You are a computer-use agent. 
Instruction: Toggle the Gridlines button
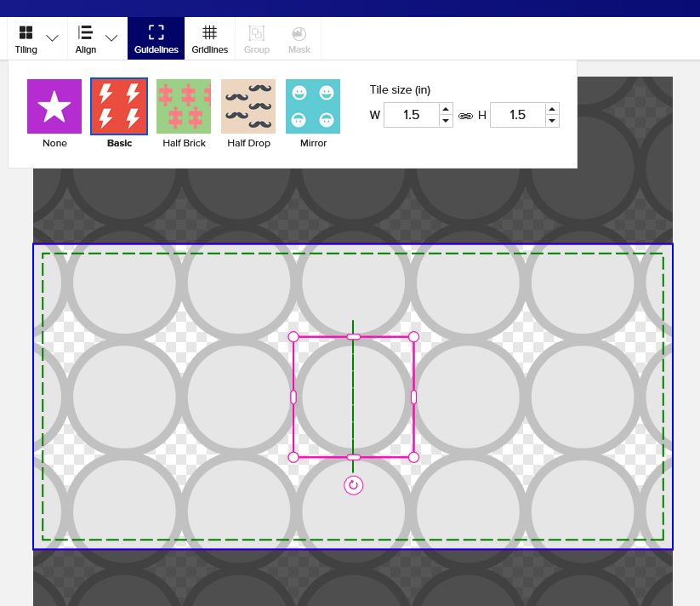[x=210, y=38]
